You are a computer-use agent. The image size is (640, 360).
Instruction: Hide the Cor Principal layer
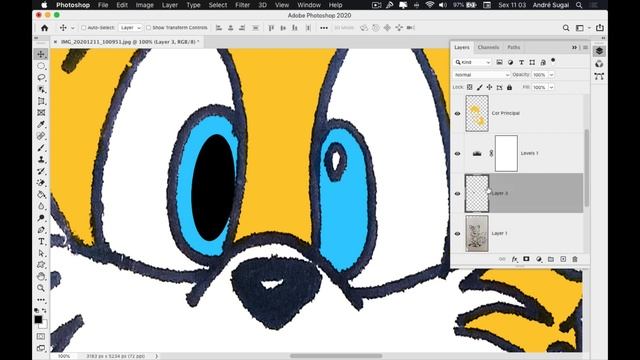coord(458,113)
